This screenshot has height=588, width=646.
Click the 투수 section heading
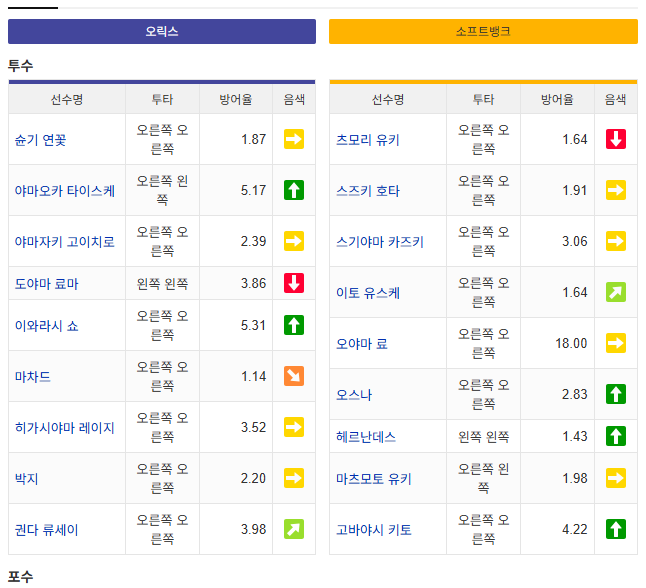(x=21, y=66)
